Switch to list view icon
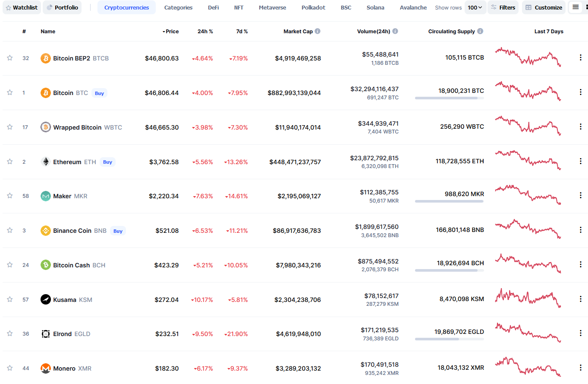 tap(575, 7)
